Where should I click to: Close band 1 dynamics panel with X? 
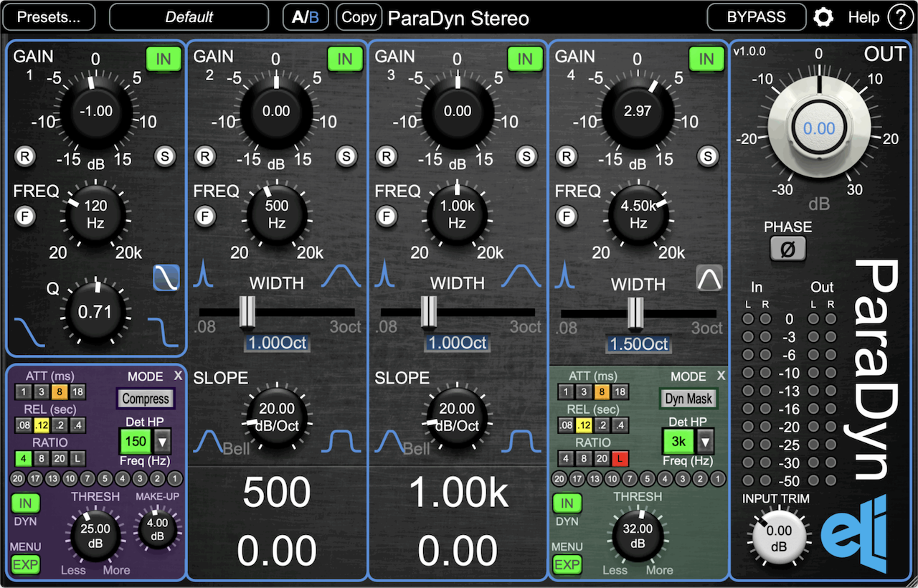[x=178, y=375]
